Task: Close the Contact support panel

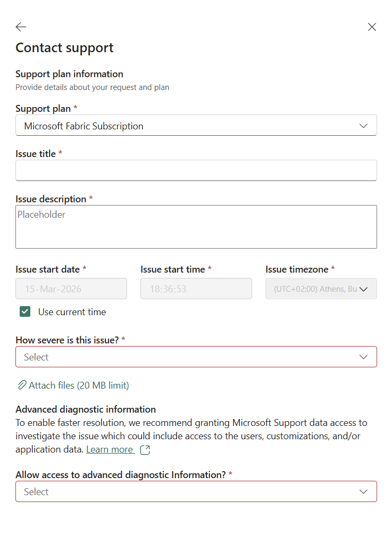Action: click(372, 27)
